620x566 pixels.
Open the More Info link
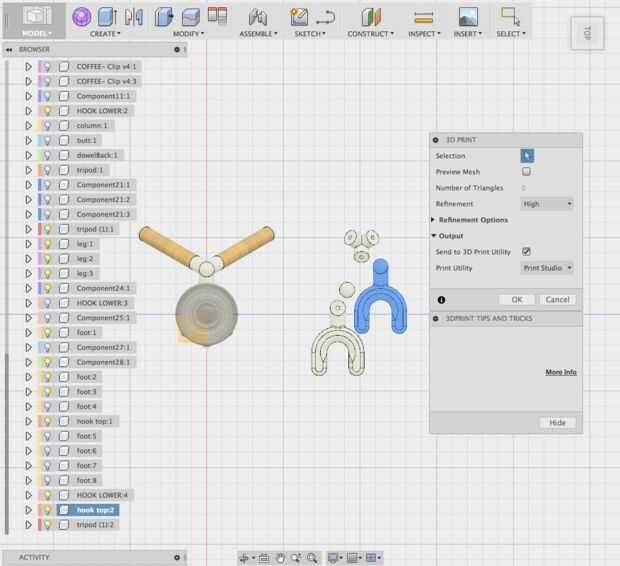point(561,372)
